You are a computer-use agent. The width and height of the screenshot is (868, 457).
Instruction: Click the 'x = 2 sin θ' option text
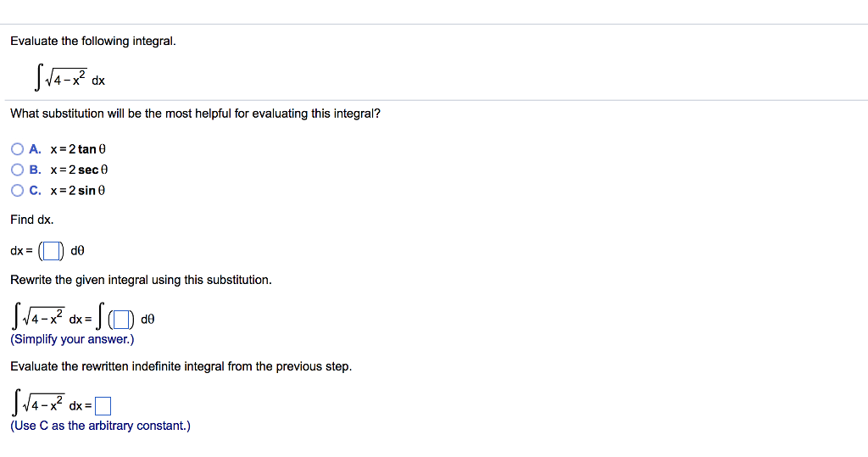[78, 191]
